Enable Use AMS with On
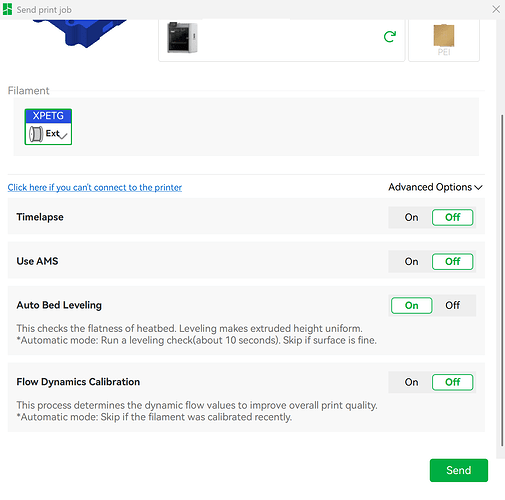This screenshot has width=505, height=500. (411, 262)
